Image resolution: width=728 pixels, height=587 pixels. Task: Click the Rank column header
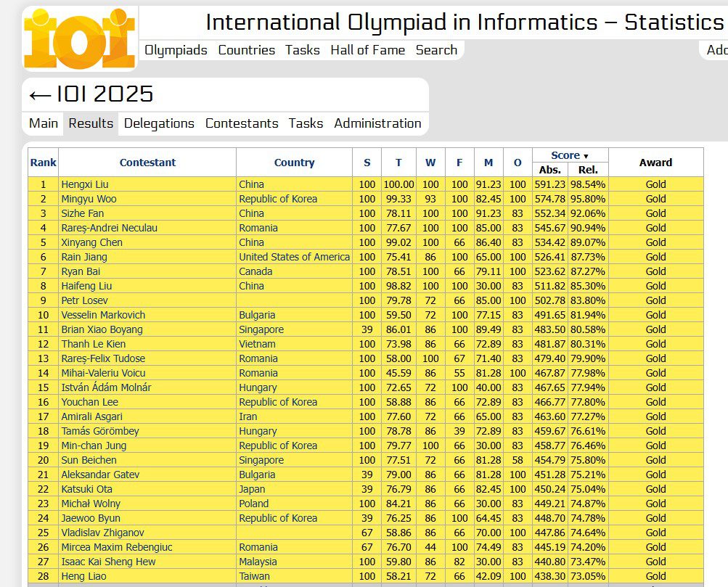point(43,163)
